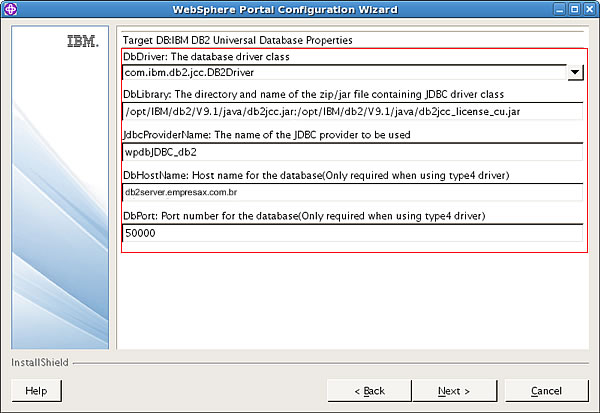Click the IBM logo in side panel
Screen dimensions: 600x413
coord(83,41)
